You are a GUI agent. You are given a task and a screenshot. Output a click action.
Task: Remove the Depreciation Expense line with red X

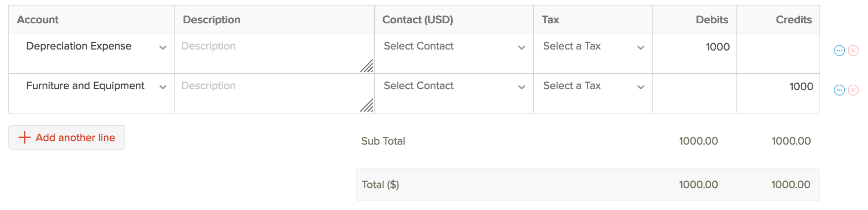coord(853,51)
